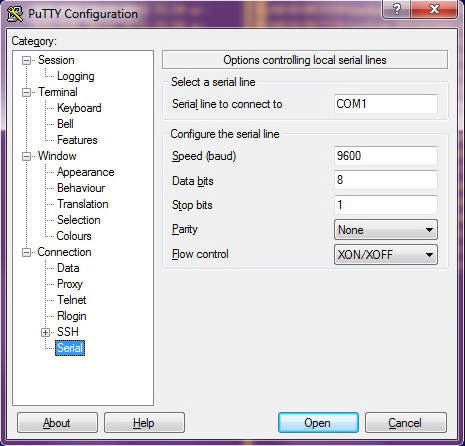465x446 pixels.
Task: Click the About button
Action: click(57, 423)
